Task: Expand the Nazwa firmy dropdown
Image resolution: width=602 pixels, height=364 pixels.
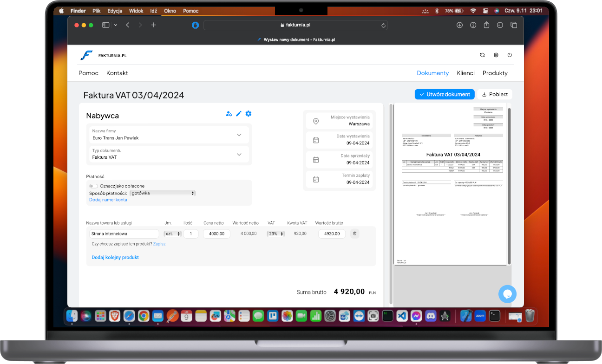Action: point(239,135)
